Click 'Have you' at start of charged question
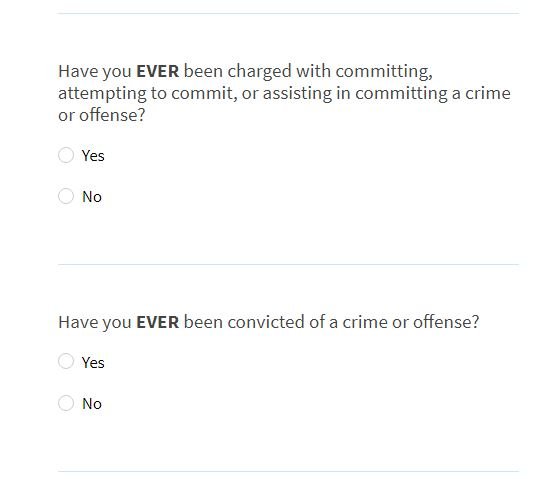The width and height of the screenshot is (543, 479). point(95,72)
